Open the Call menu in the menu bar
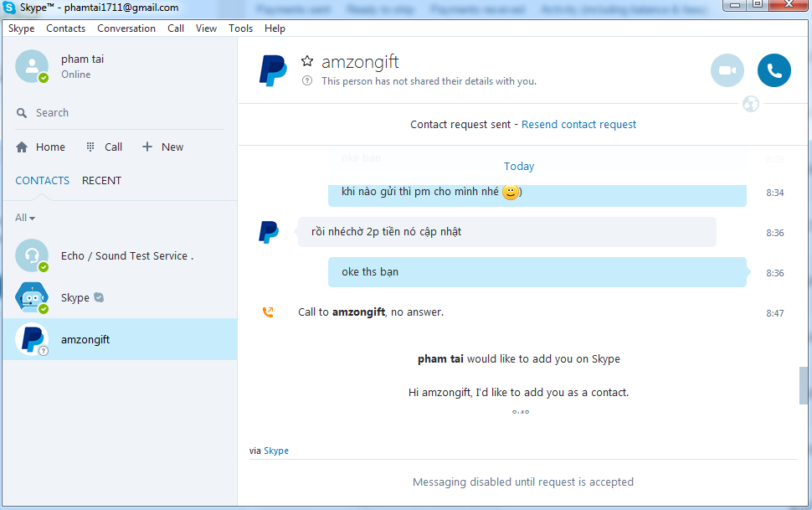Screen dimensions: 812x510 tap(176, 28)
